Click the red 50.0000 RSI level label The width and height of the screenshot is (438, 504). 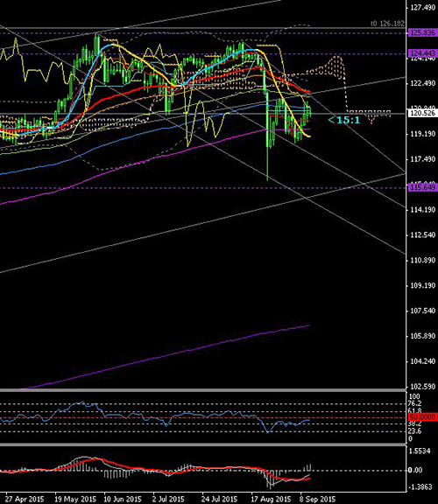point(423,417)
